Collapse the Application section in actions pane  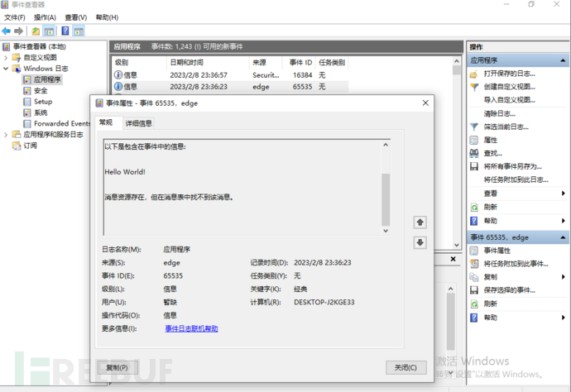(x=563, y=60)
